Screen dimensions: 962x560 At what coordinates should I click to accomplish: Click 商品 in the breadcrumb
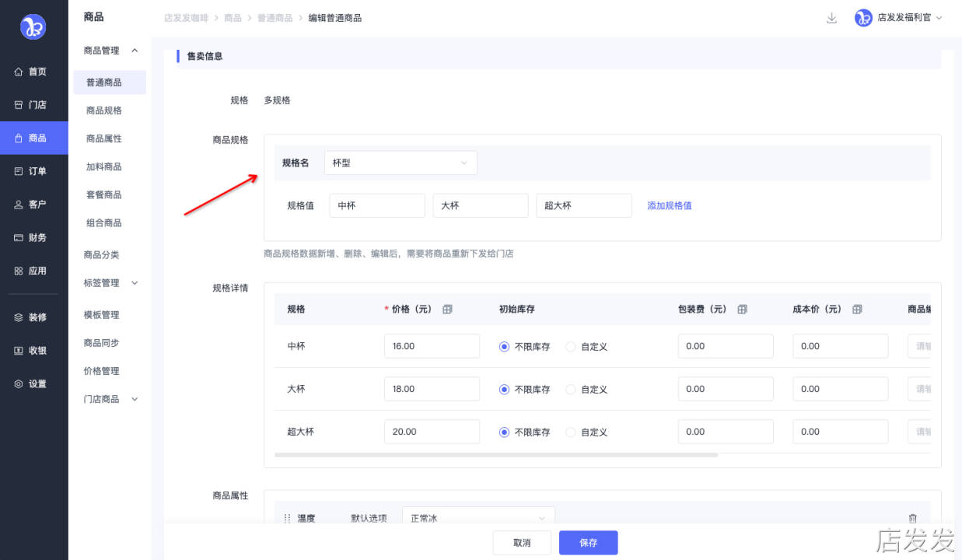(233, 18)
